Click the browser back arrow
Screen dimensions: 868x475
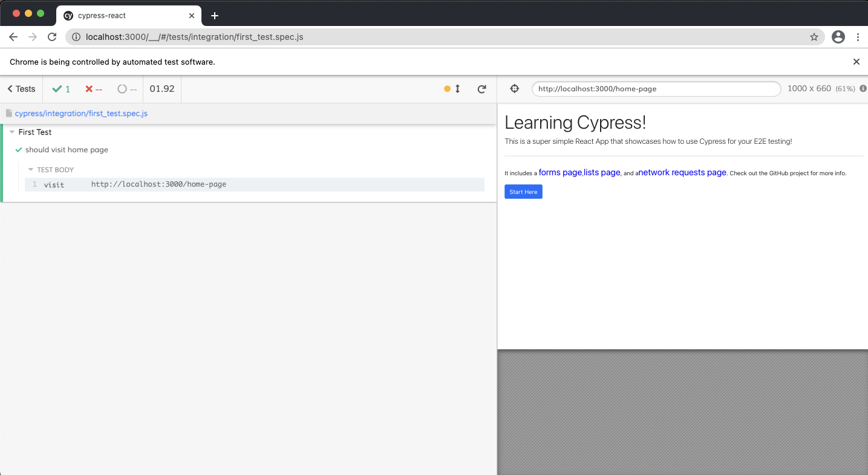click(13, 37)
